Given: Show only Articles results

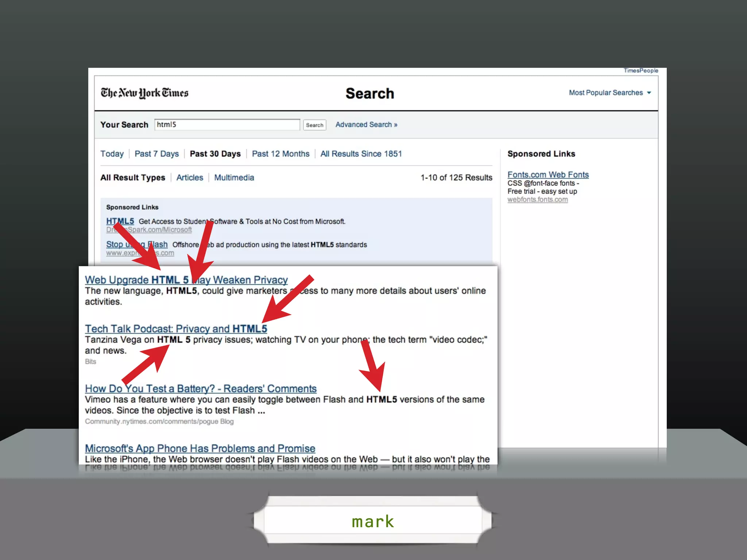Looking at the screenshot, I should [190, 178].
